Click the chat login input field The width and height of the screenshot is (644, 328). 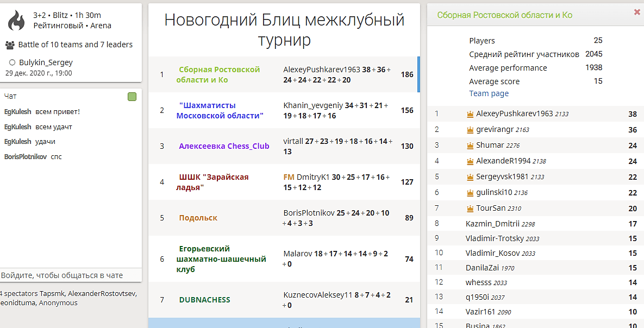coord(71,275)
